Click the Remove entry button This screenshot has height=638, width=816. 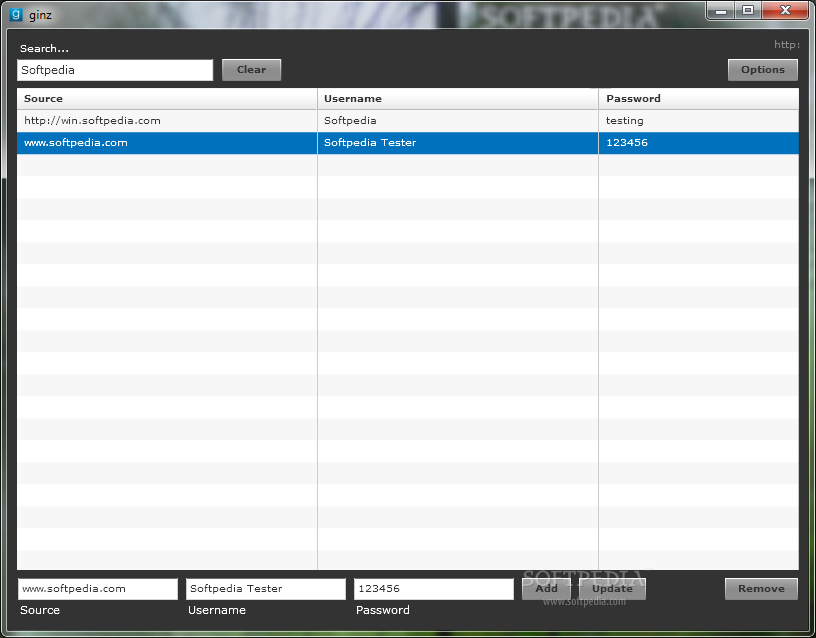[761, 589]
